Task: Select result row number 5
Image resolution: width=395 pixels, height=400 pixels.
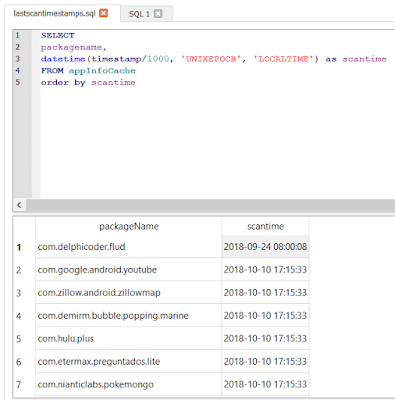Action: click(19, 339)
